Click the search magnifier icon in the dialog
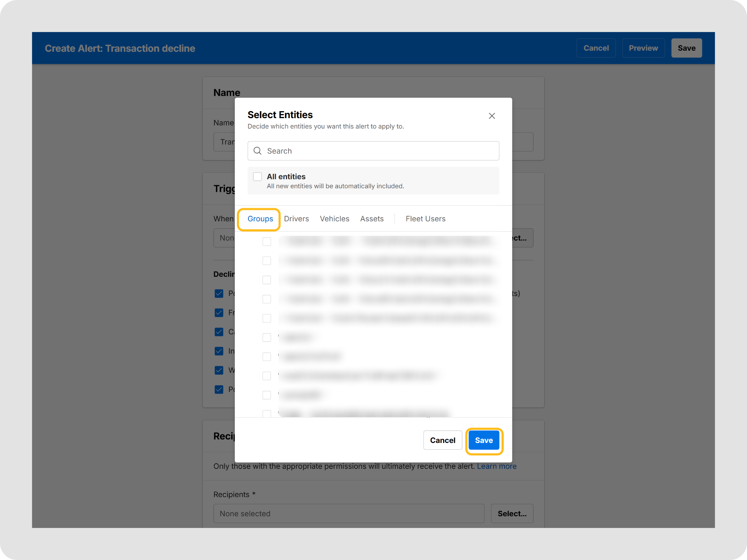The image size is (747, 560). pos(258,151)
